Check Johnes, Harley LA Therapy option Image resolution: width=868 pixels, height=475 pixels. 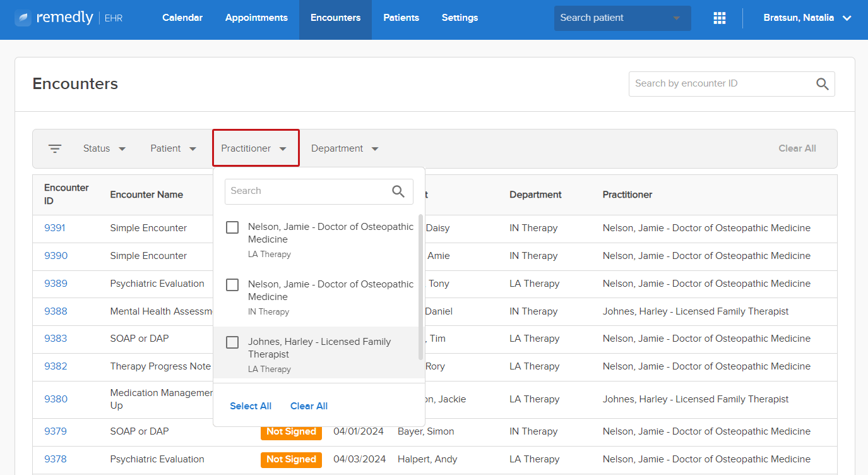click(232, 342)
